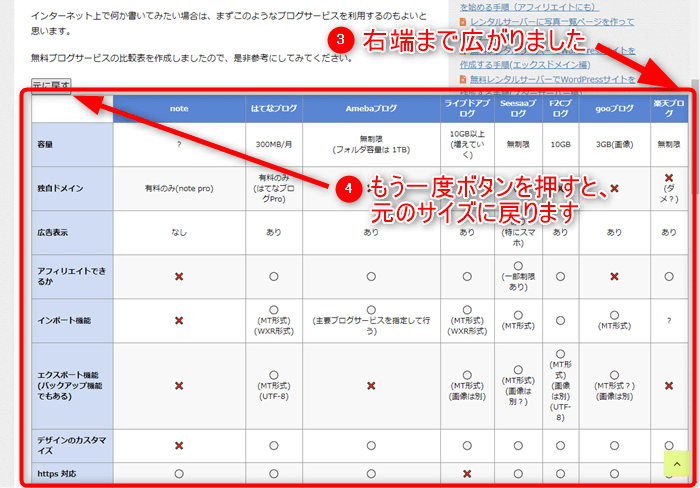Click the red X in 楽天ブログ's エクスポート機能 row
The width and height of the screenshot is (700, 488).
point(668,385)
